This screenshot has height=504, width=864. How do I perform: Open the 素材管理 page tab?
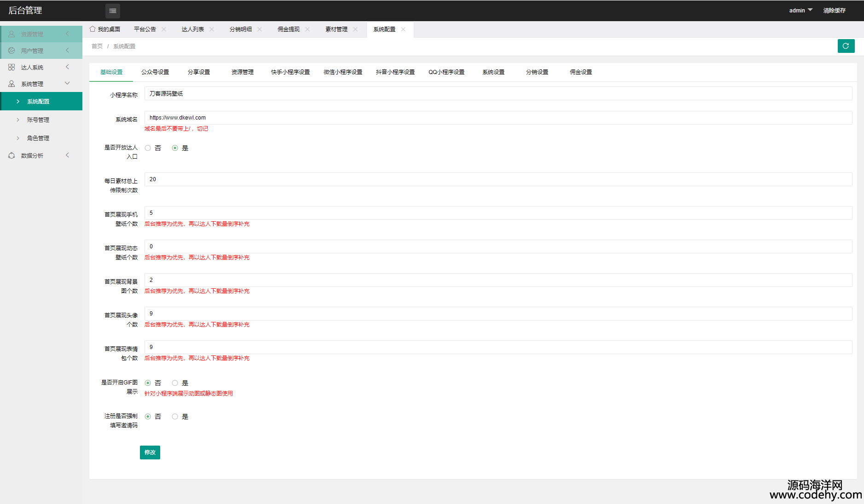[x=336, y=29]
